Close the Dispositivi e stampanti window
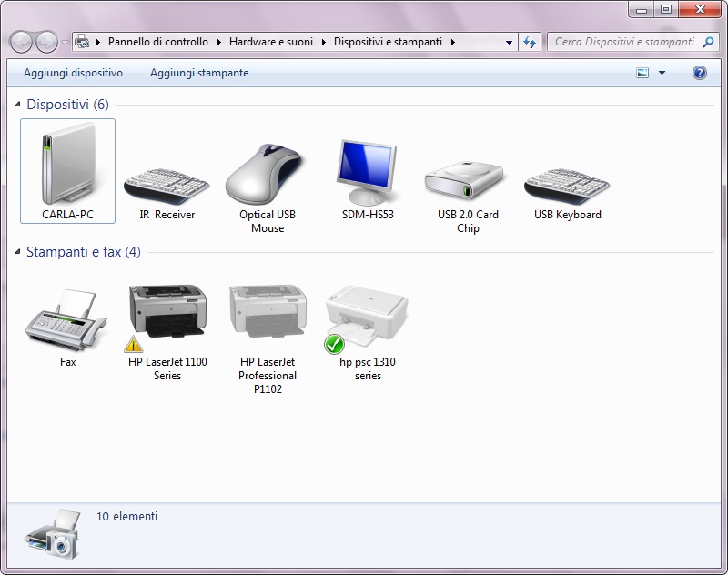The width and height of the screenshot is (728, 575). pos(701,9)
